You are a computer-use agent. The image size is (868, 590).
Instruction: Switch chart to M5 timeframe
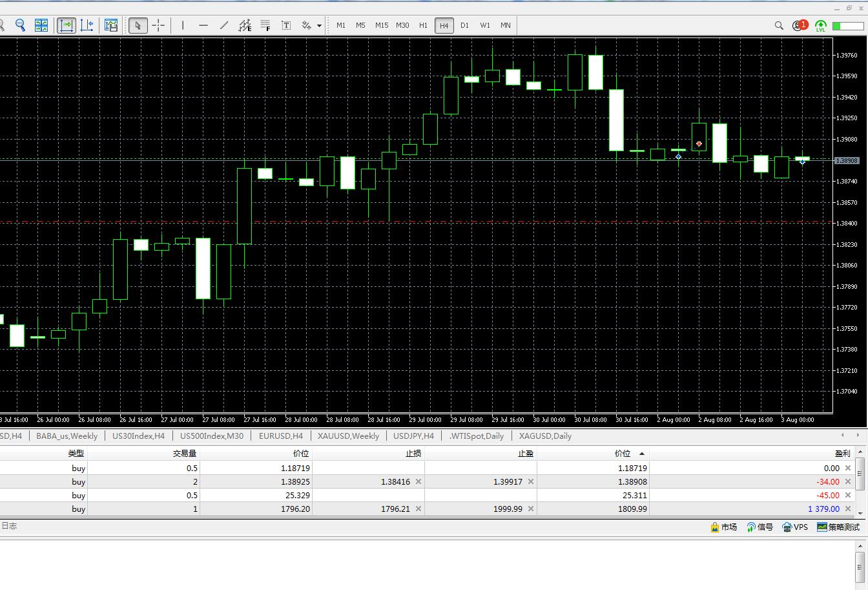[360, 25]
